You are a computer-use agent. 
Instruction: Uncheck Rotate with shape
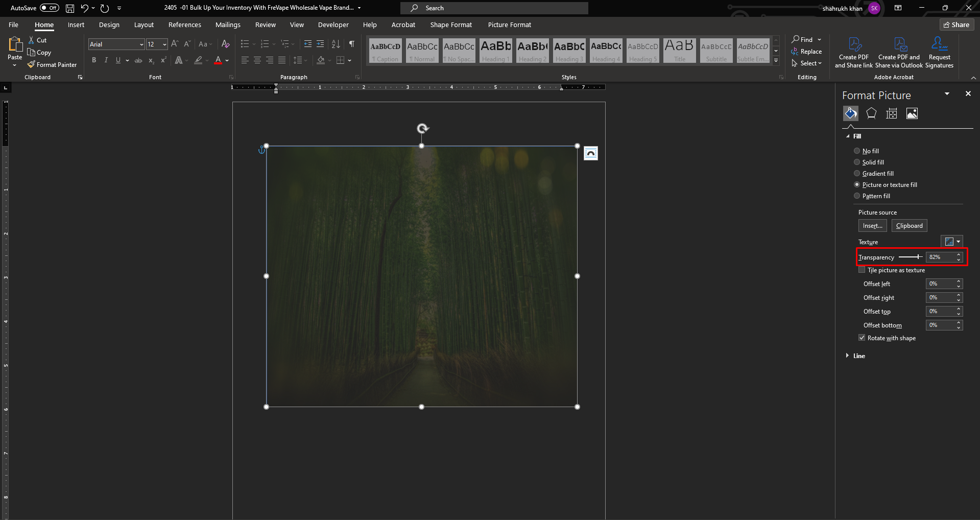[862, 338]
